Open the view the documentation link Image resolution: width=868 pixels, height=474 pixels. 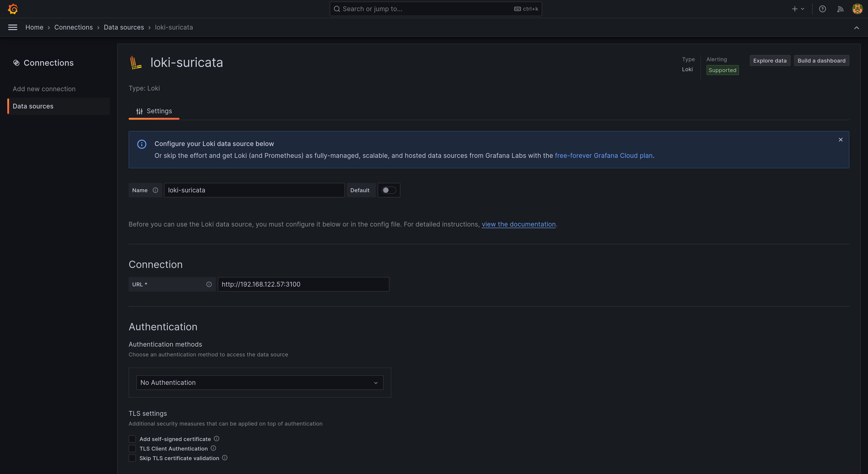point(519,224)
